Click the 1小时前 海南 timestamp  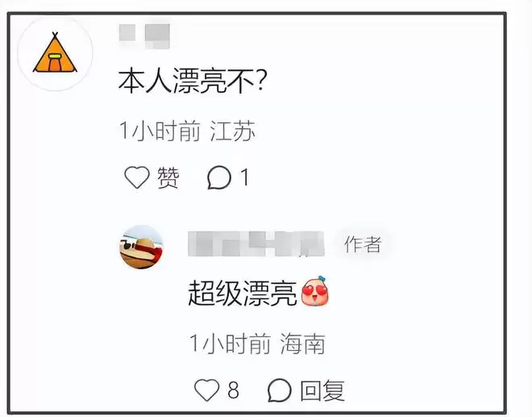pos(257,344)
